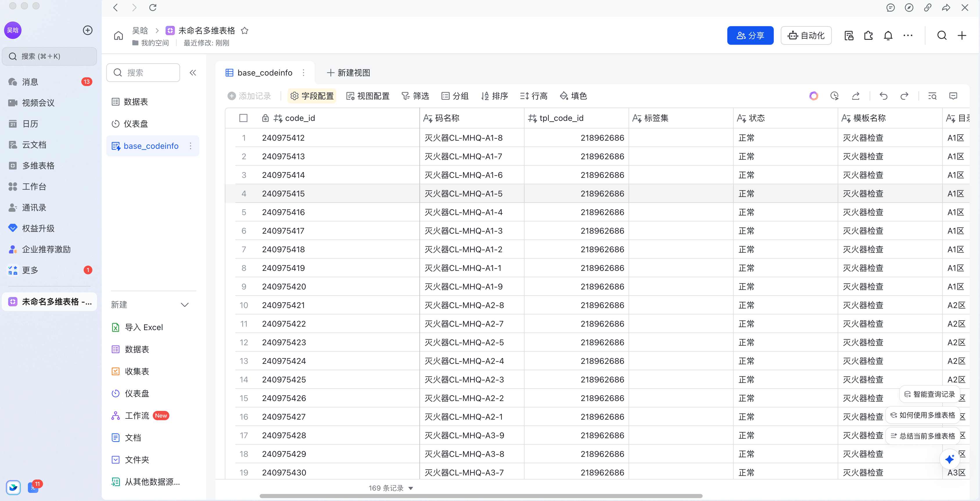The width and height of the screenshot is (980, 501).
Task: Open the 行高 row height menu
Action: pos(534,96)
